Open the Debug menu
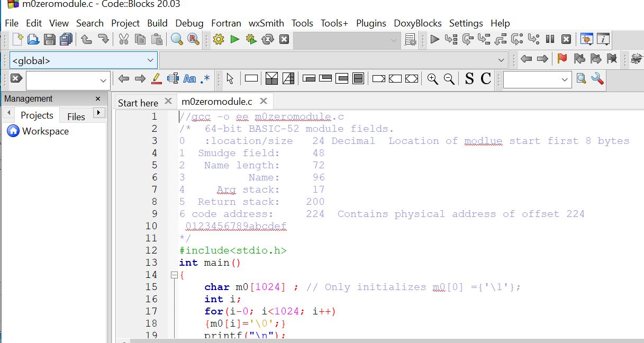 [189, 23]
